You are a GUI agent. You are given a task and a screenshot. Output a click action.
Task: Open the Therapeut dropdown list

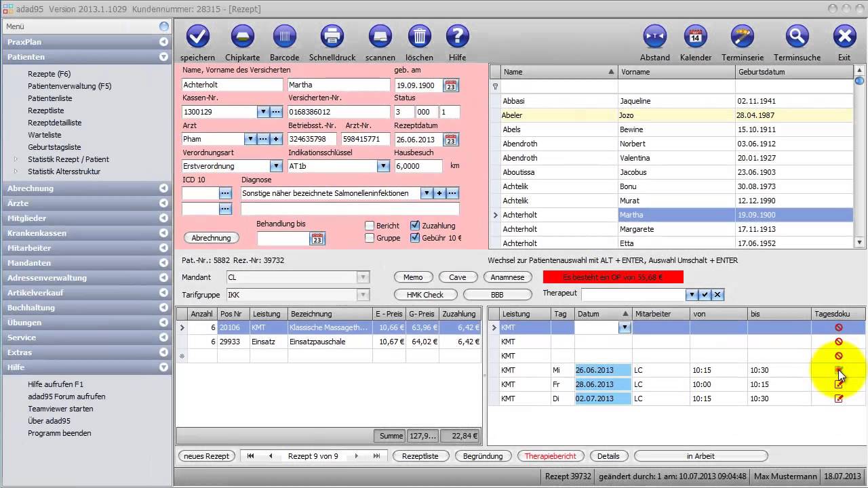point(692,295)
